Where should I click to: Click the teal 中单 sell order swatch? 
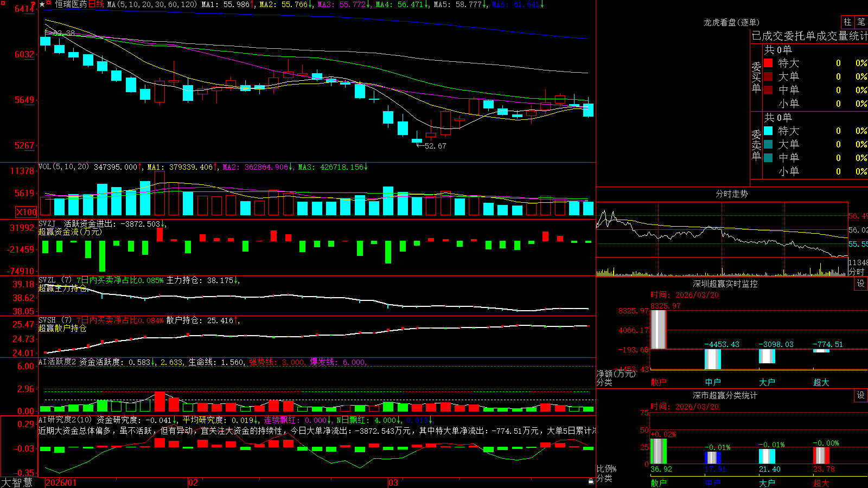click(768, 158)
